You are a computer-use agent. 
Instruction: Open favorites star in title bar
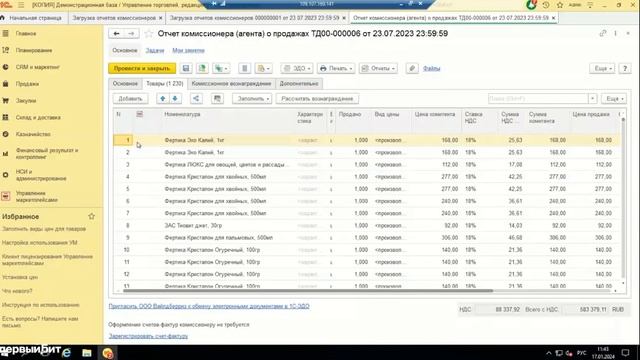(x=560, y=5)
